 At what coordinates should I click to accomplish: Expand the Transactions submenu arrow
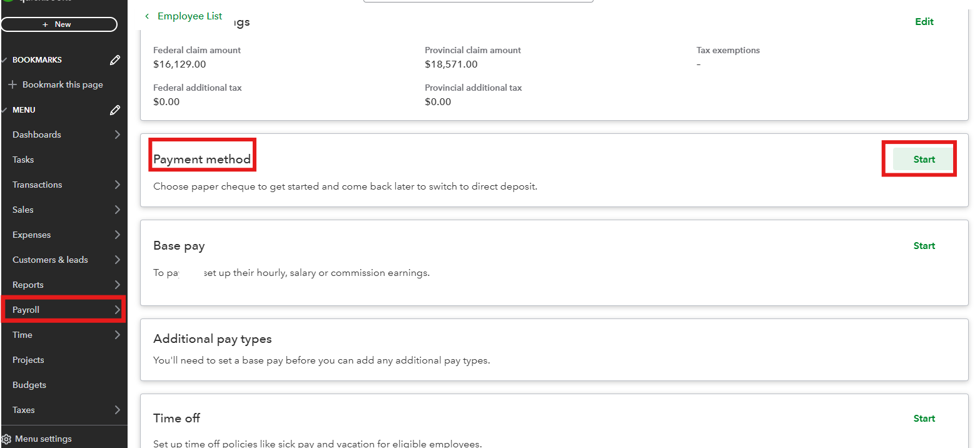coord(117,185)
